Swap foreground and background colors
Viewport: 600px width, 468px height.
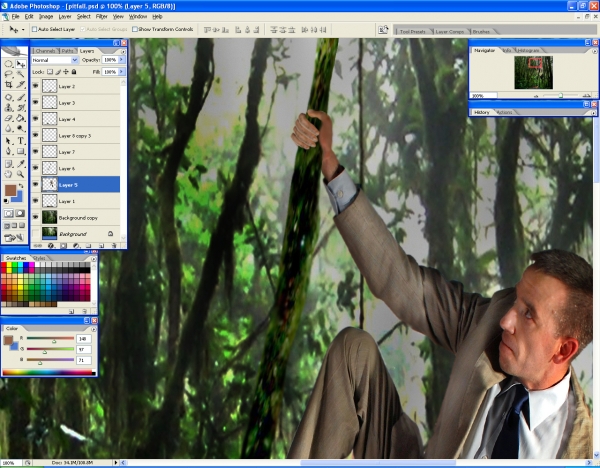click(x=21, y=186)
